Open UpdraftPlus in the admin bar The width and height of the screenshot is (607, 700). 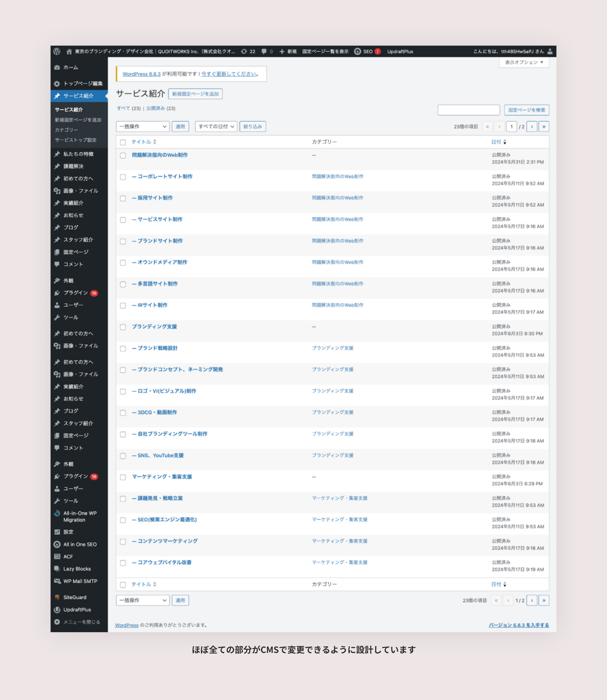tap(400, 51)
